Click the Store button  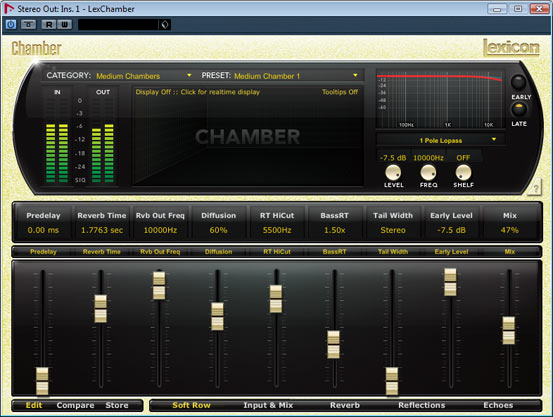[x=117, y=405]
